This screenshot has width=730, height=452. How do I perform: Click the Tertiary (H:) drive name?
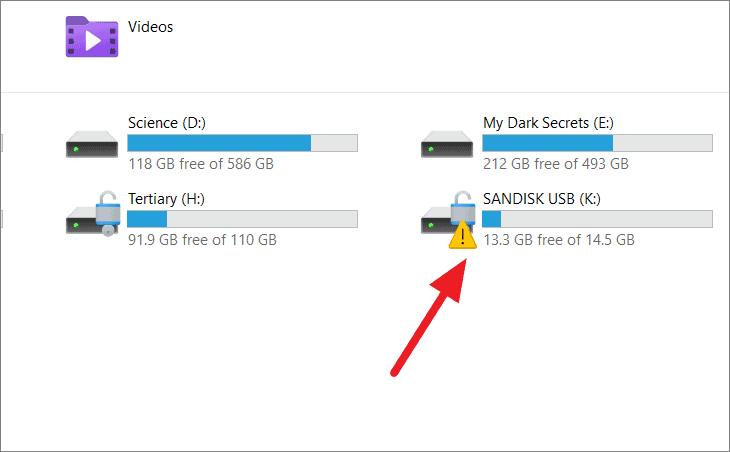tap(166, 199)
